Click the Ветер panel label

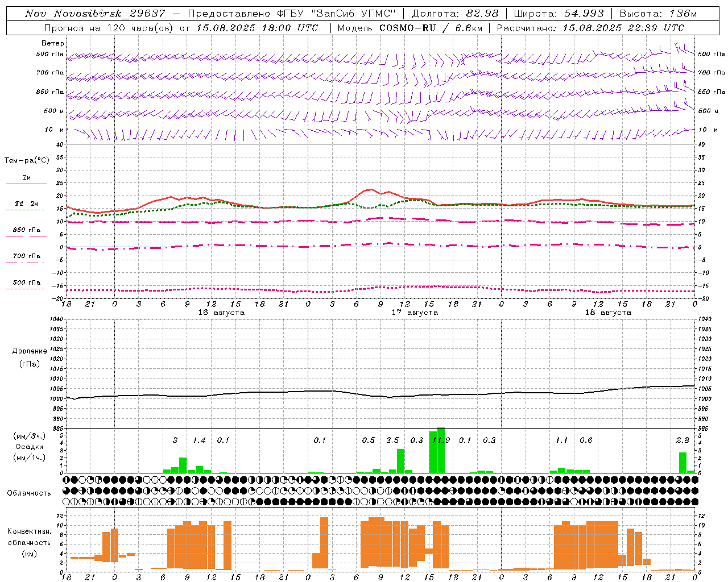point(53,43)
